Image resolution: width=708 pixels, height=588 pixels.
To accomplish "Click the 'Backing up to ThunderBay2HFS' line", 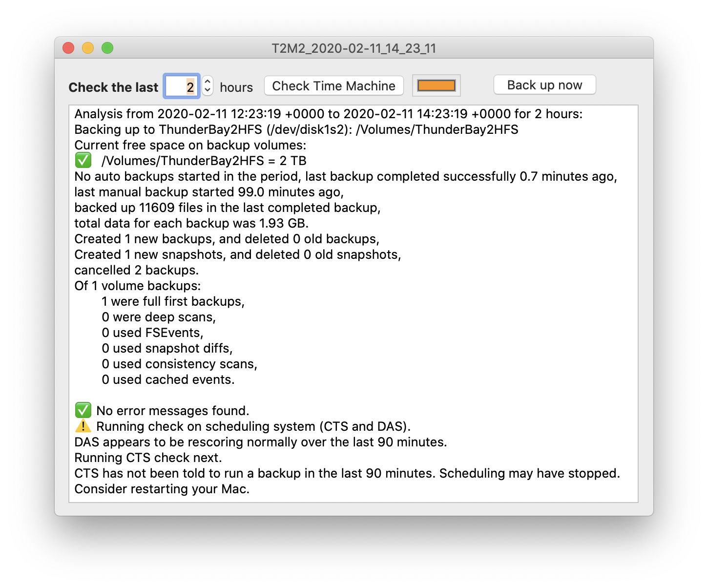I will click(296, 129).
